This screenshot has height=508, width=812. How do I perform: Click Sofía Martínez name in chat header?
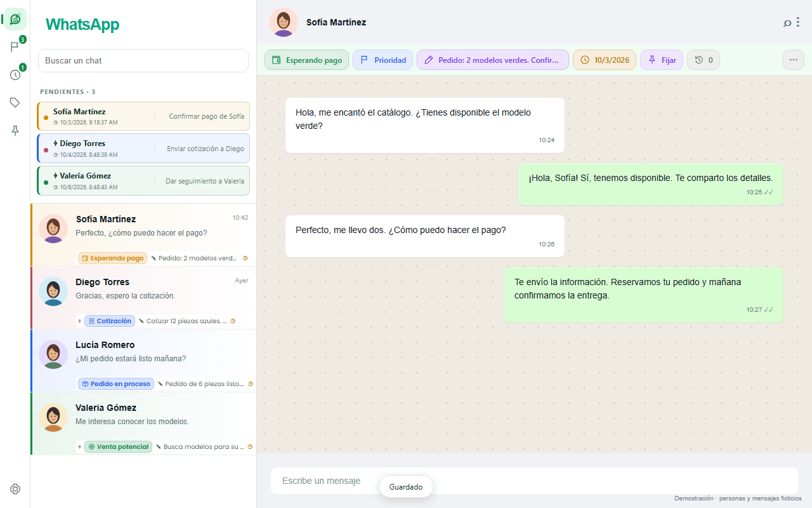pos(336,22)
